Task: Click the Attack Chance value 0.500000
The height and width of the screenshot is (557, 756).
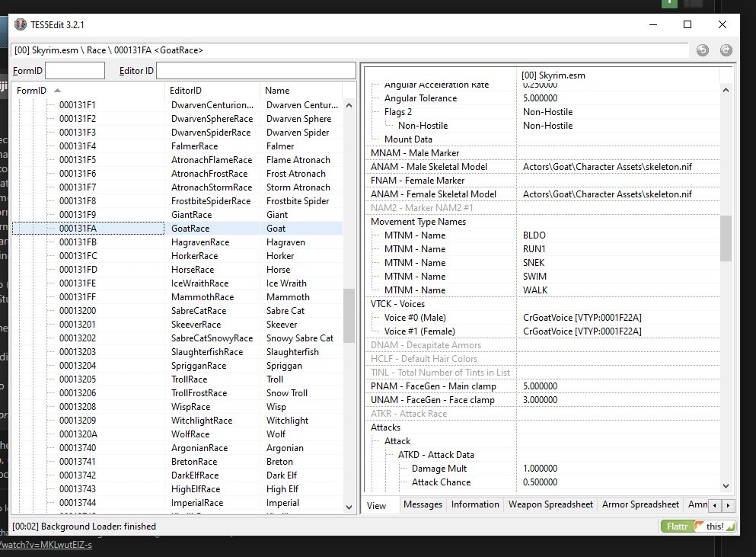Action: coord(540,482)
